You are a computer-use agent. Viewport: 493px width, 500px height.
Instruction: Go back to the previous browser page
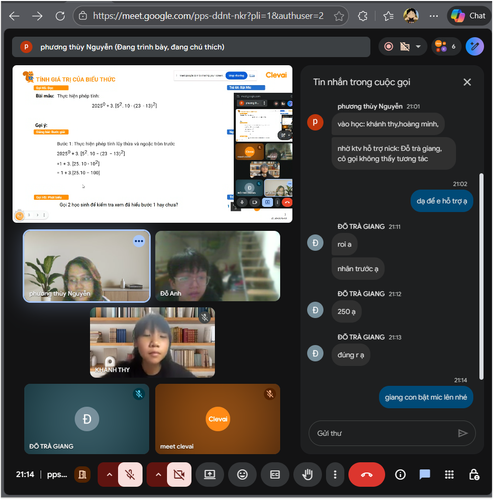[x=14, y=16]
